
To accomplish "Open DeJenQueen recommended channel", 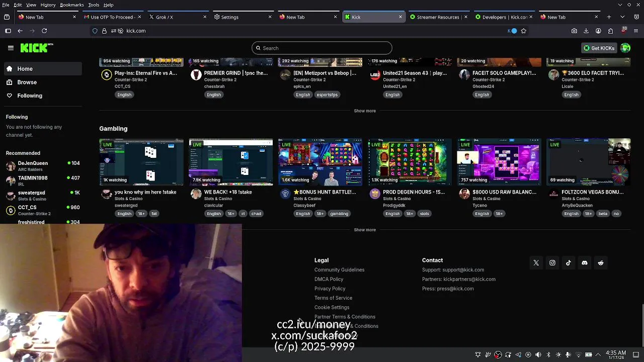I will coord(42,166).
